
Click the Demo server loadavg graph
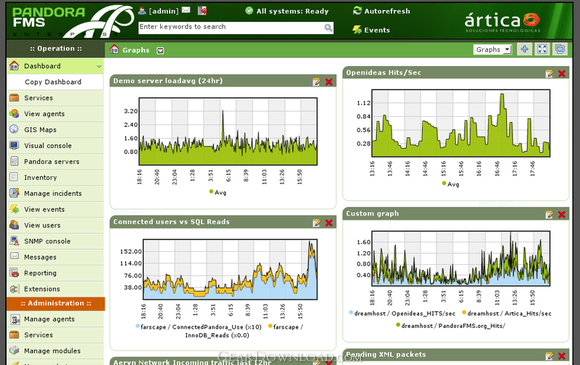(228, 132)
